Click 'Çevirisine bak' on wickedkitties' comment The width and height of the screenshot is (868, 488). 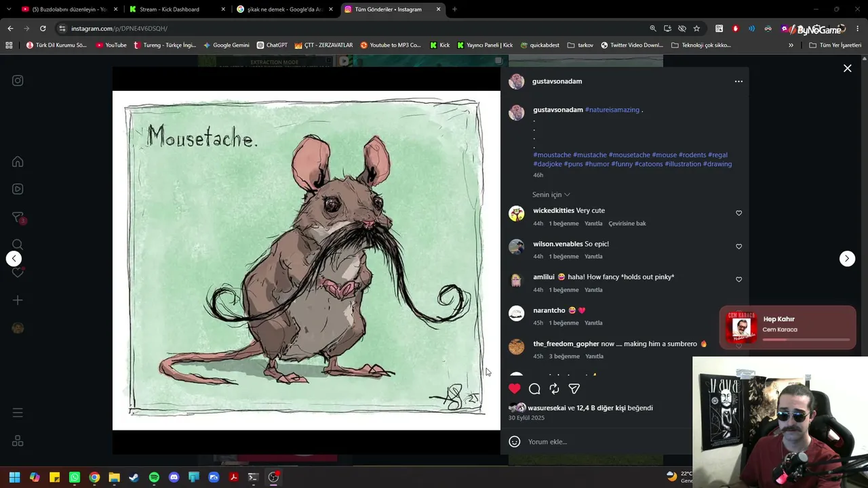tap(627, 224)
